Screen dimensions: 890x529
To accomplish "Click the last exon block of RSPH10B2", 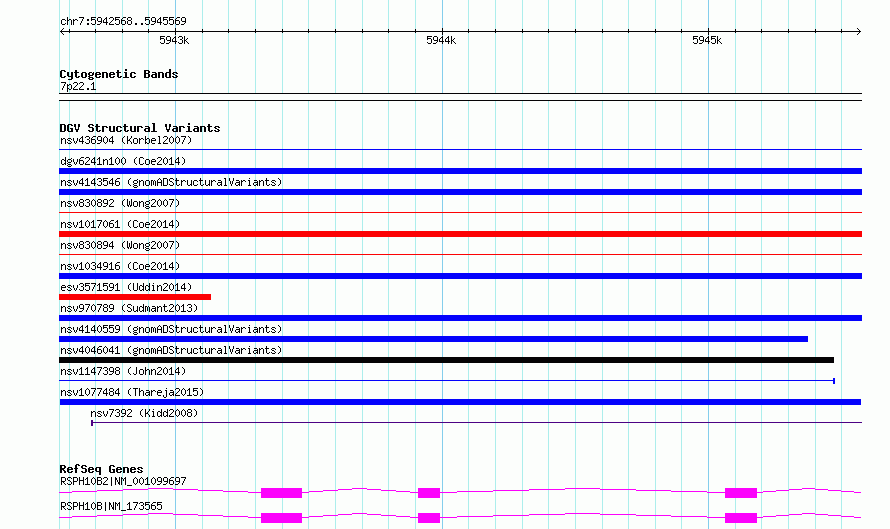I will tap(741, 493).
